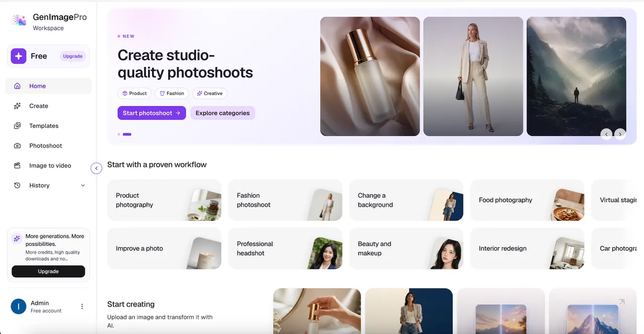The width and height of the screenshot is (644, 334).
Task: Click the Photoshoot camera icon
Action: click(18, 146)
